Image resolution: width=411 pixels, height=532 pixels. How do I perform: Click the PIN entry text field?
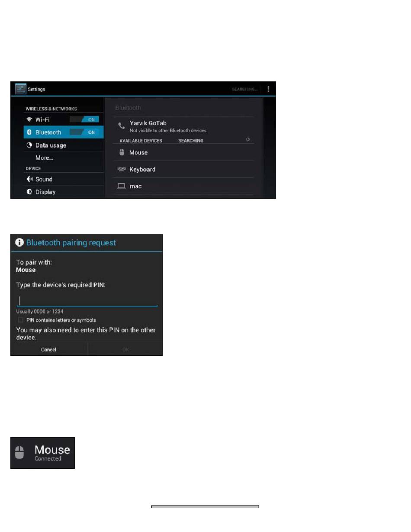[87, 301]
